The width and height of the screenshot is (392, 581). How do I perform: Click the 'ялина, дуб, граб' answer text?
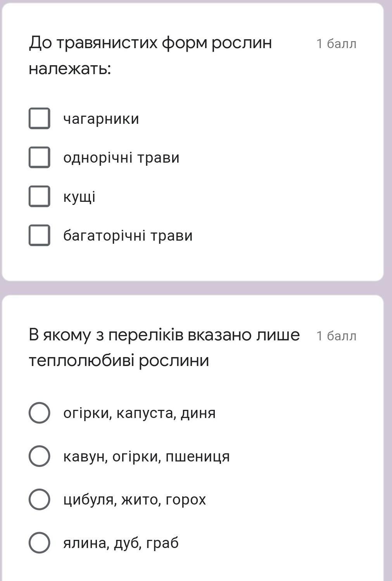pyautogui.click(x=121, y=543)
